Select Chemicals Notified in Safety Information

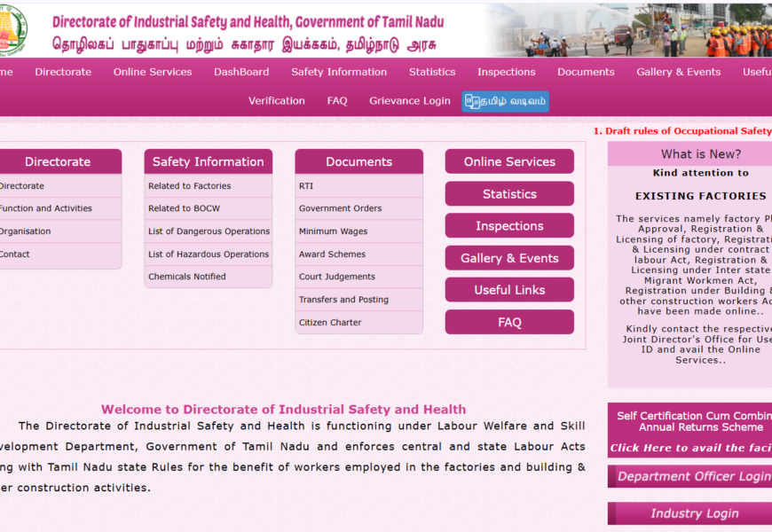(187, 277)
